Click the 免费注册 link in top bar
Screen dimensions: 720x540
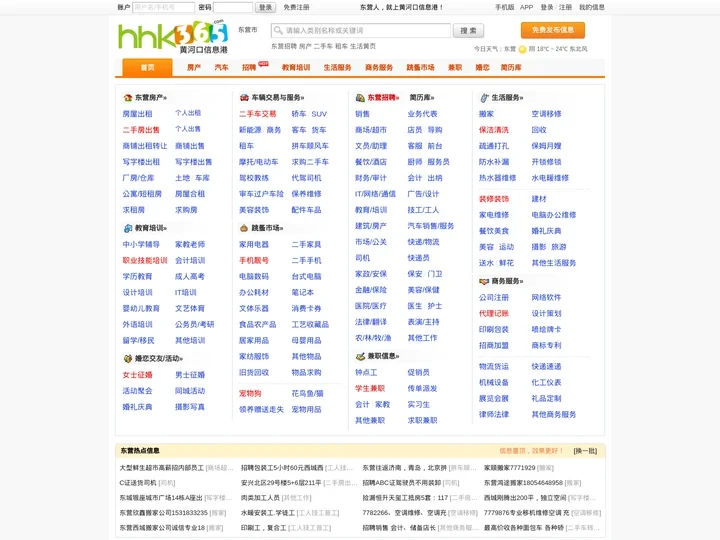coord(296,7)
